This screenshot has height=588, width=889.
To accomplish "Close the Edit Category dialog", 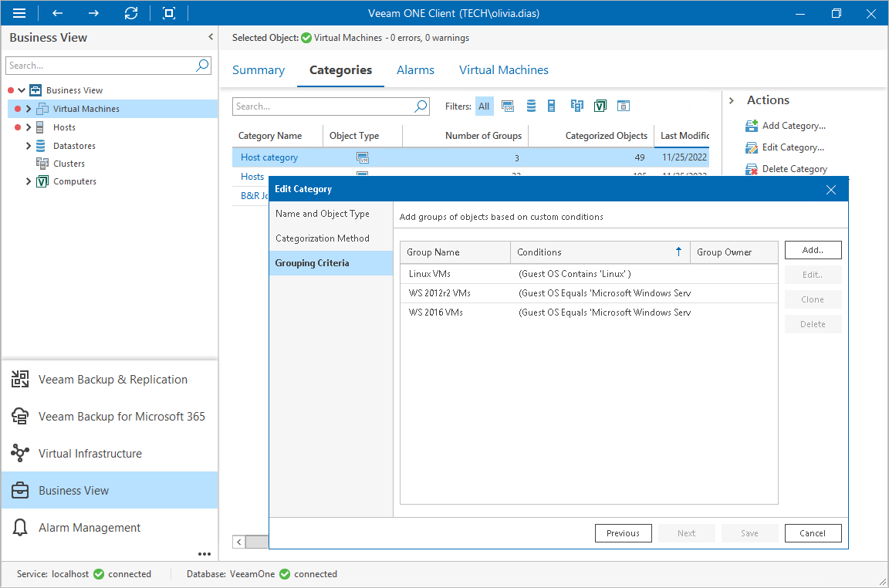I will pos(830,189).
